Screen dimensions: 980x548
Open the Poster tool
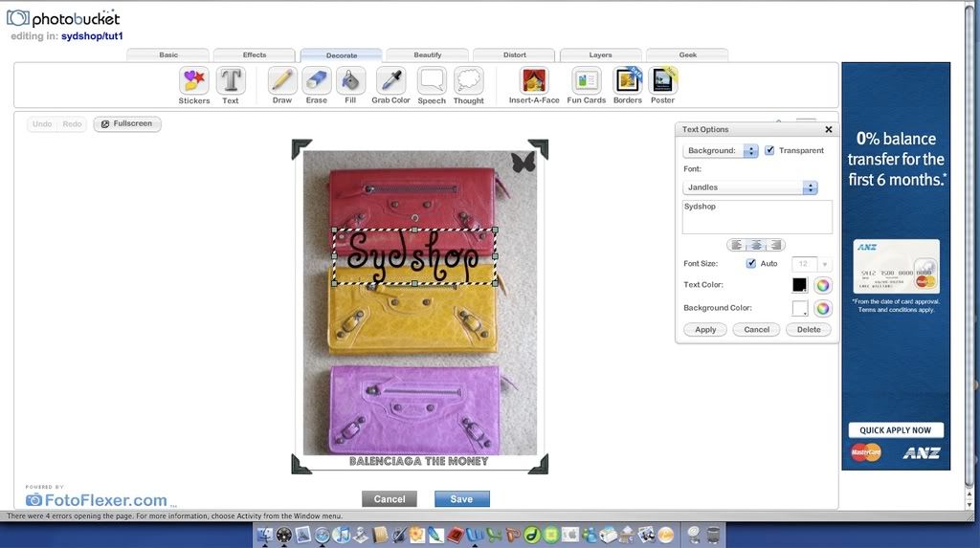(662, 80)
